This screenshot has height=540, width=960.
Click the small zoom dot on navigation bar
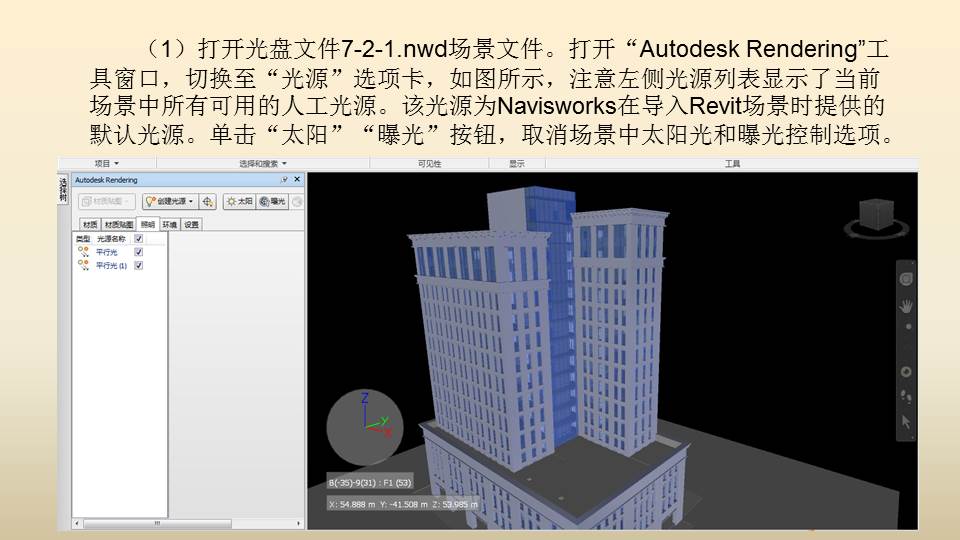(x=909, y=328)
